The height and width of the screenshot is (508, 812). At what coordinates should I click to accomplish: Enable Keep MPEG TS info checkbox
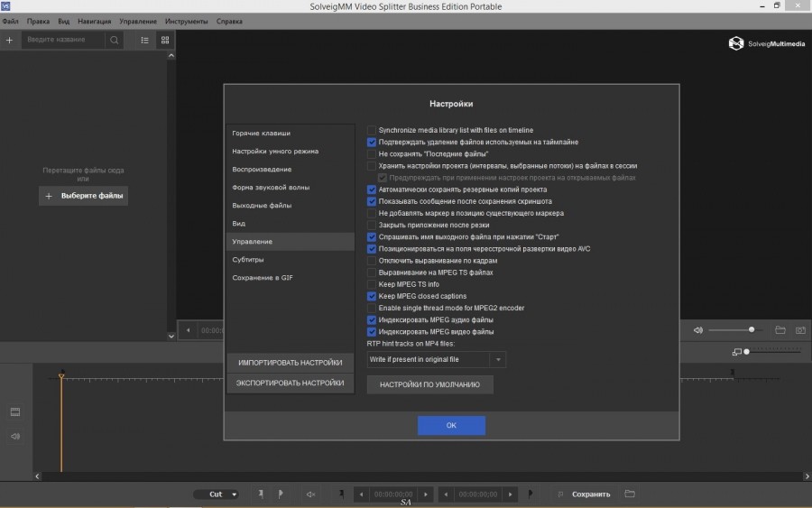coord(372,284)
